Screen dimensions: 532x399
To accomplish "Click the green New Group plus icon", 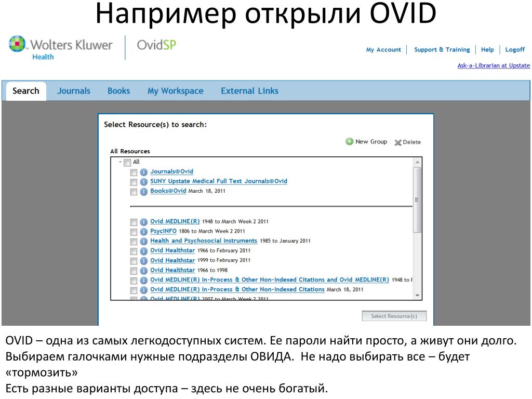I will click(349, 141).
